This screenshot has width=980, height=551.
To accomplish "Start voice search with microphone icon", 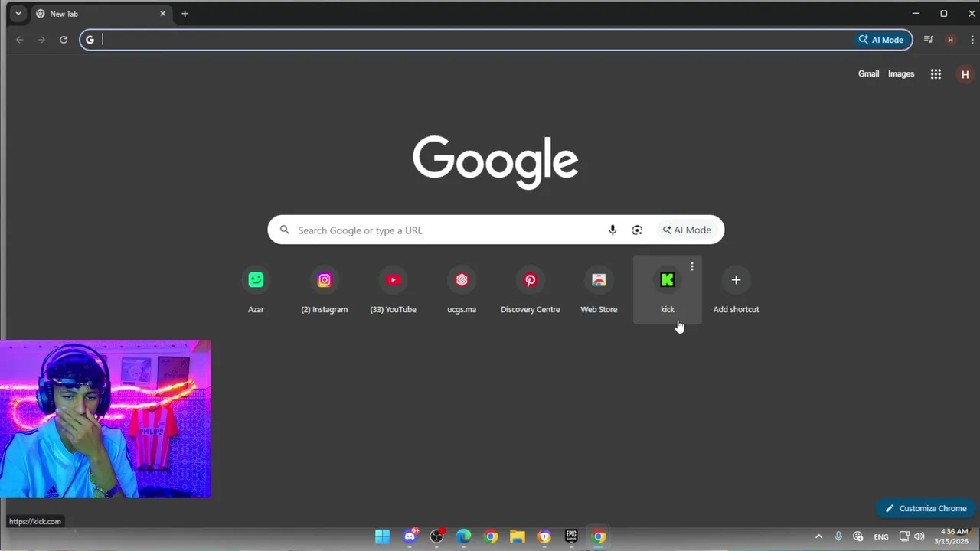I will (x=612, y=230).
